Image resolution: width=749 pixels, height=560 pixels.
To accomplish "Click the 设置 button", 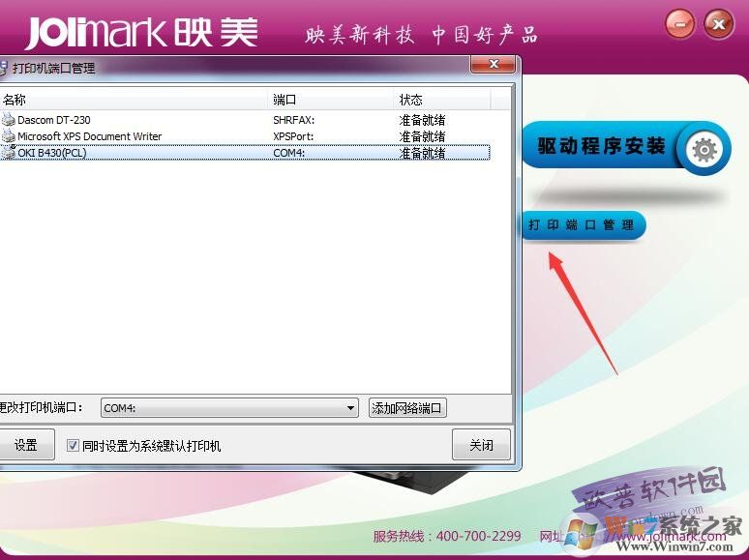I will click(26, 445).
